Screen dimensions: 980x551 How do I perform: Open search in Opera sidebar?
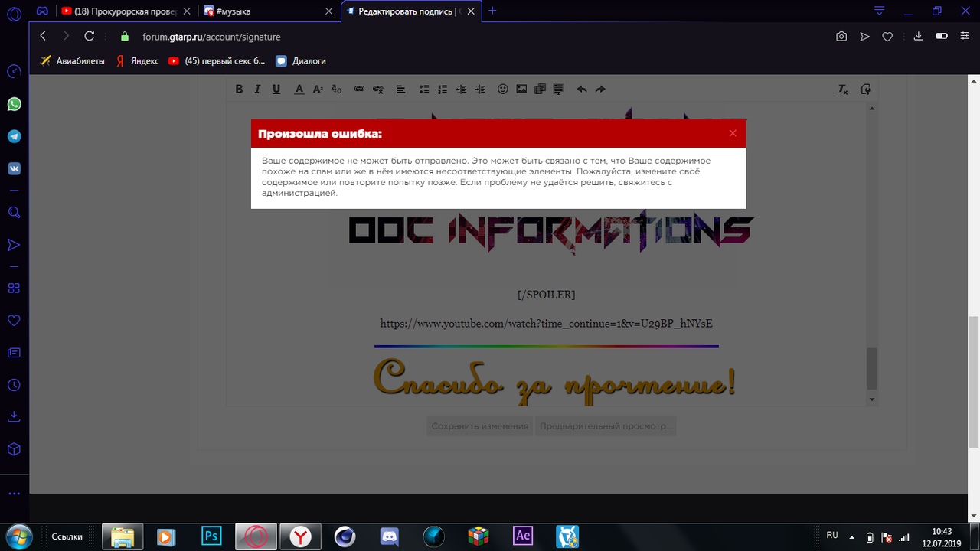[x=14, y=213]
